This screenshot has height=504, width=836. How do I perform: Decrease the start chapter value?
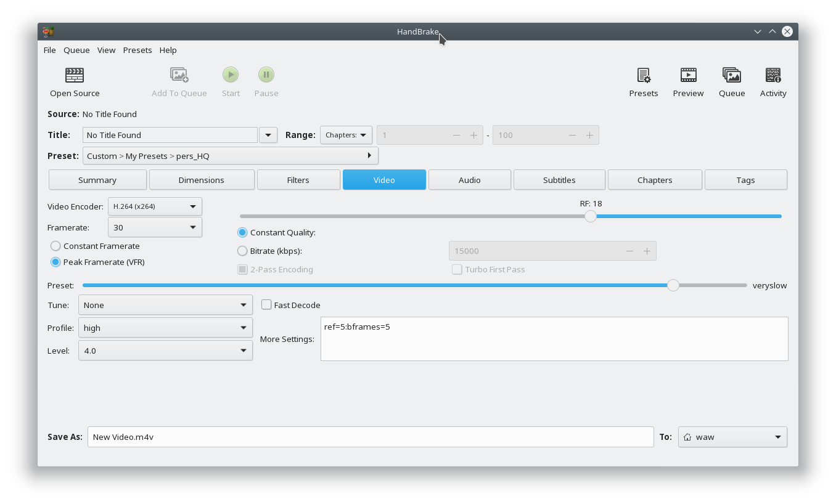[456, 135]
